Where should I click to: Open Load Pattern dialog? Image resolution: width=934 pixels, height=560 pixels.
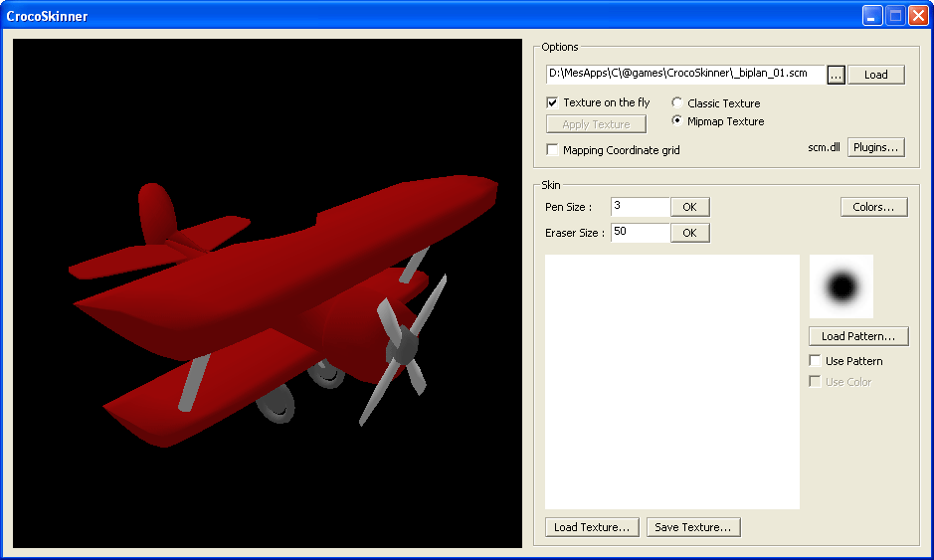(858, 336)
